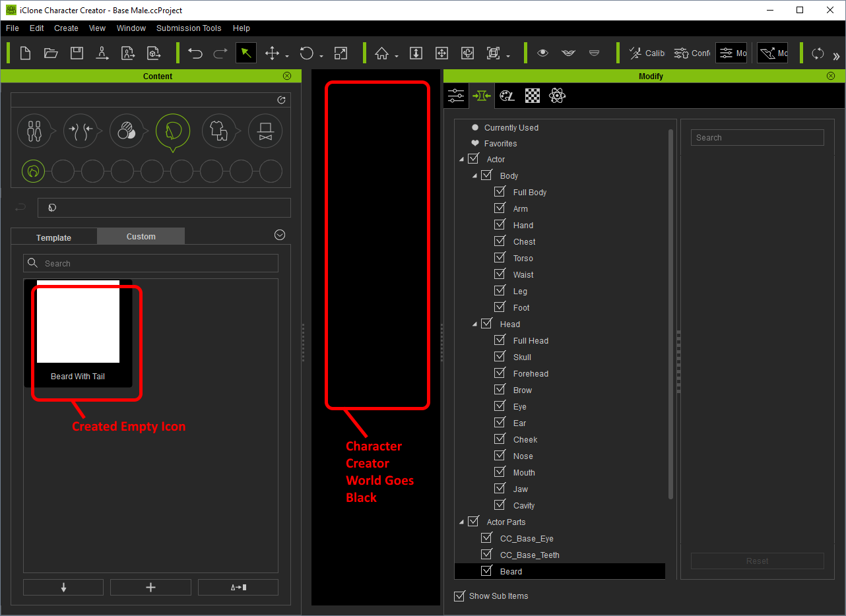The width and height of the screenshot is (846, 616).
Task: Open the Head category in the Content panel
Action: (x=172, y=131)
